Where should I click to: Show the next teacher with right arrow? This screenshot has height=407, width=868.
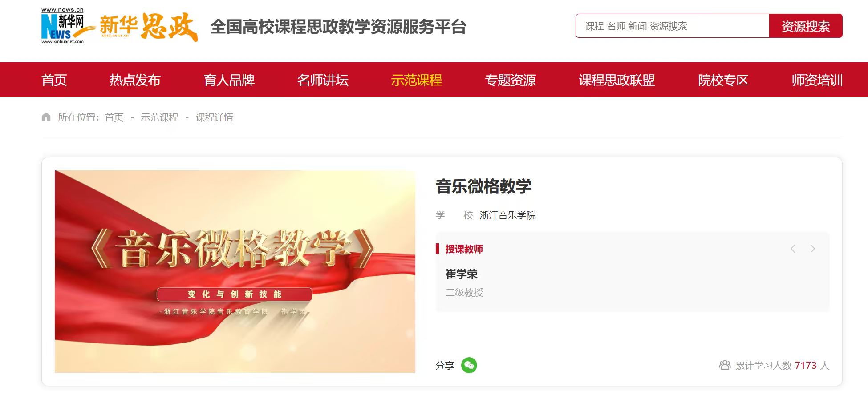tap(812, 249)
